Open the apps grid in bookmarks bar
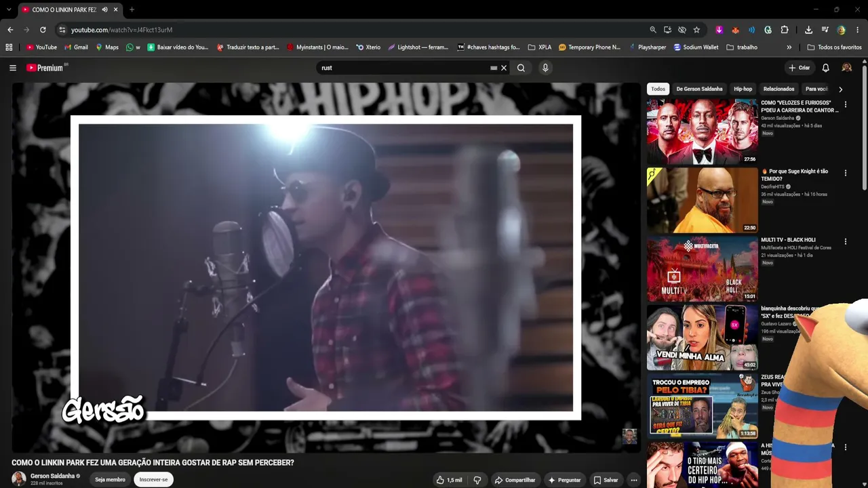This screenshot has width=868, height=488. click(9, 47)
